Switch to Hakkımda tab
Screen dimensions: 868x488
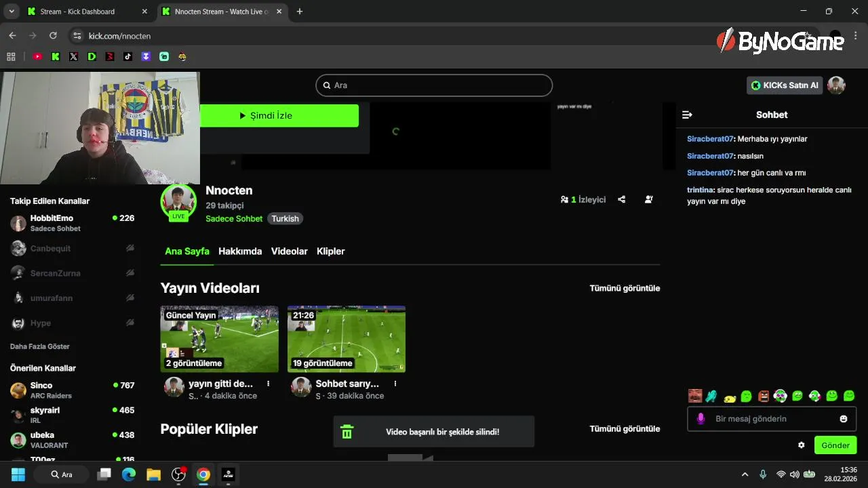240,251
